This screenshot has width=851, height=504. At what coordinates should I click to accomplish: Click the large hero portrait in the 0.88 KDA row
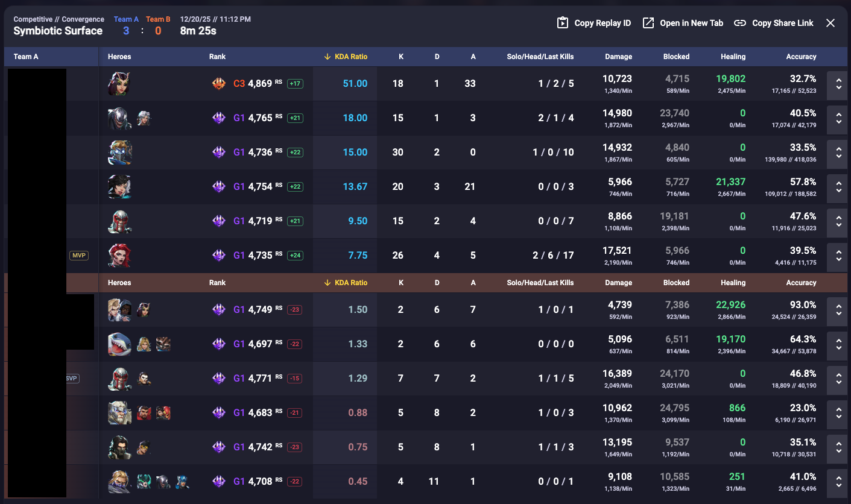[x=119, y=413]
